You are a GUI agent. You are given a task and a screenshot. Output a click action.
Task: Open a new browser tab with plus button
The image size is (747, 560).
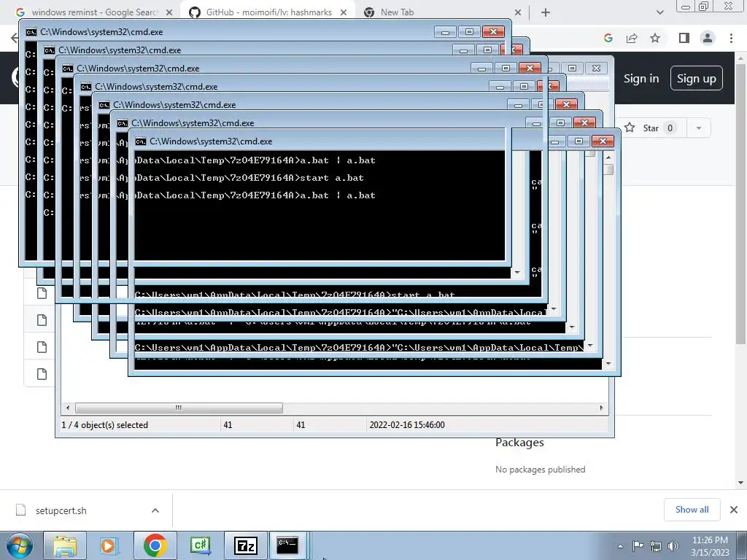546,12
